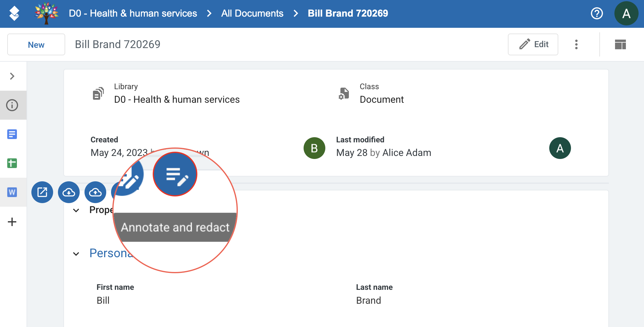Click the Library documents icon
The image size is (644, 327).
[98, 94]
